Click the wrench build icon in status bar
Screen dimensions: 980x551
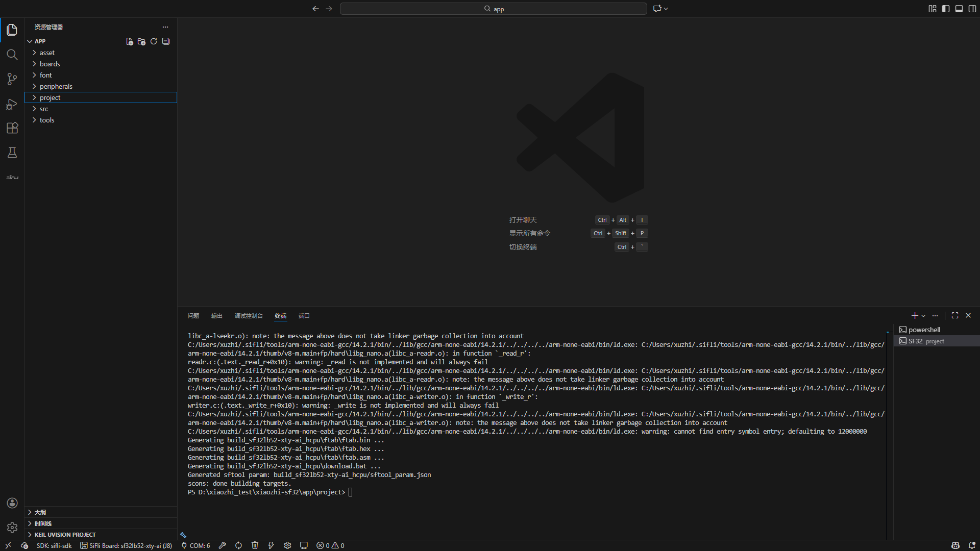[x=223, y=545]
